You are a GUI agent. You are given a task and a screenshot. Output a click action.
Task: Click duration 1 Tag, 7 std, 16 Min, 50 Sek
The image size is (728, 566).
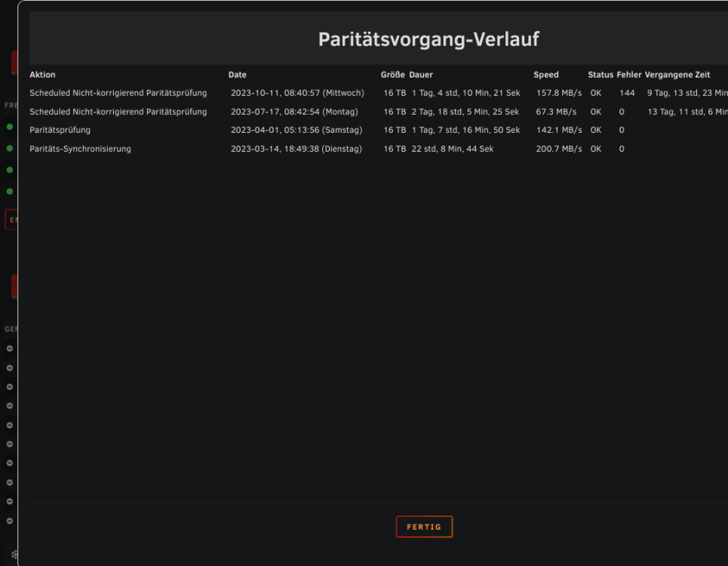[465, 130]
